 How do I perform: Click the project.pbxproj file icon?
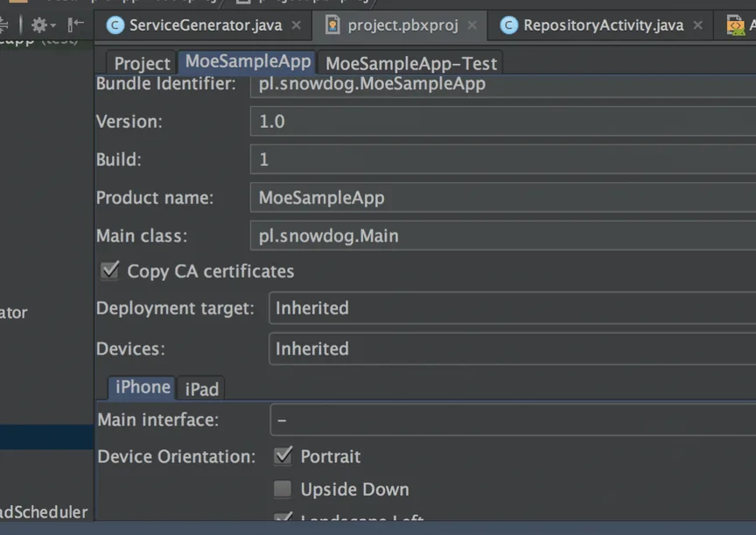[332, 25]
